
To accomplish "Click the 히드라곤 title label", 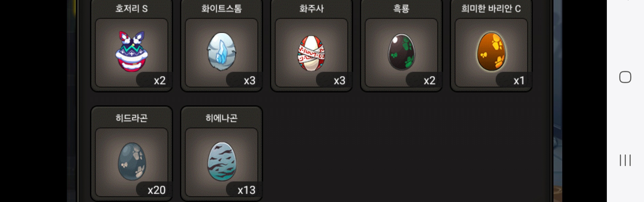I will 132,118.
